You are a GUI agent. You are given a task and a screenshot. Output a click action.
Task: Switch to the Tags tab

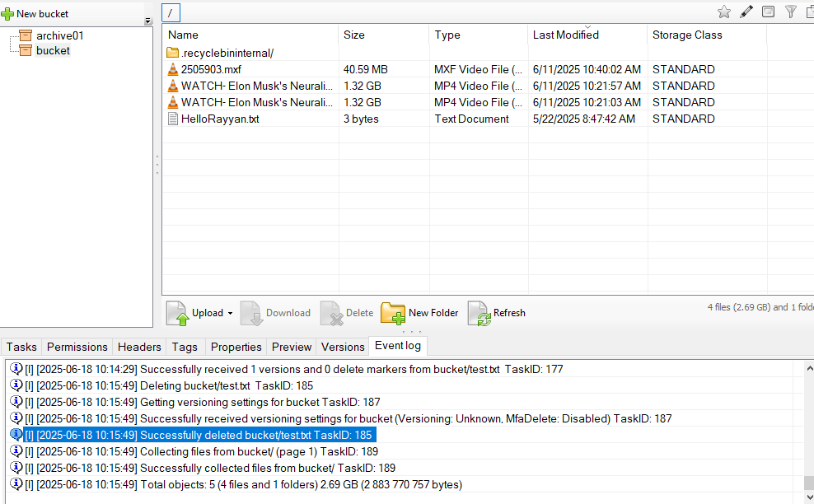click(185, 347)
